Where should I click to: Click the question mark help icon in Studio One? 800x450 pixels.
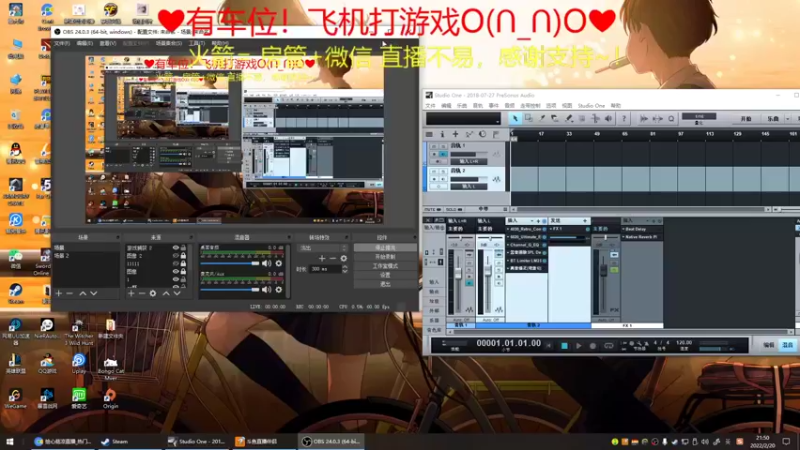[623, 118]
